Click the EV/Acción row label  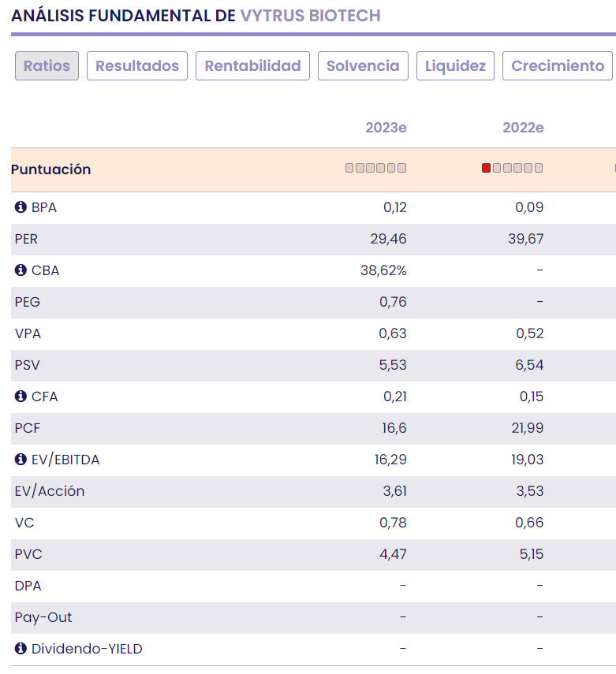[x=49, y=491]
